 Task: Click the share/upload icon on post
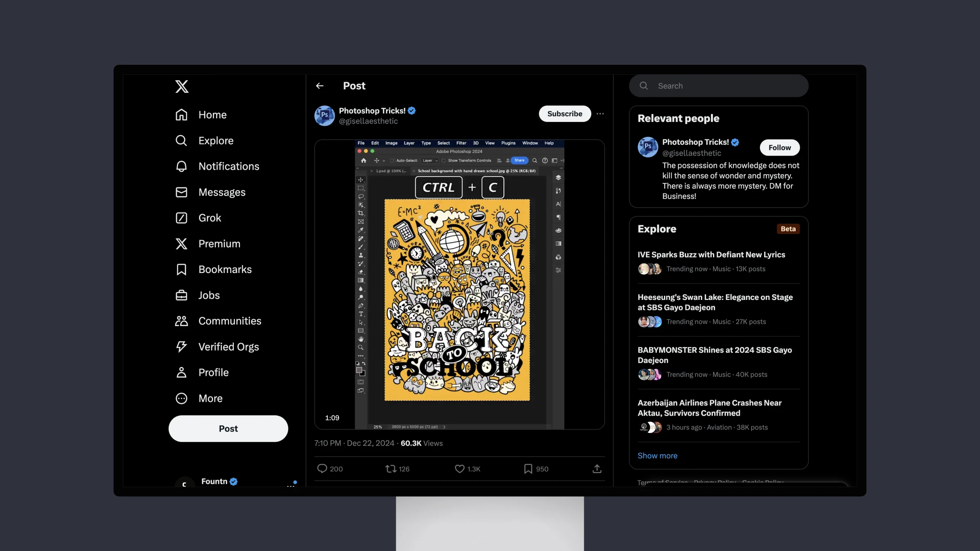(596, 469)
